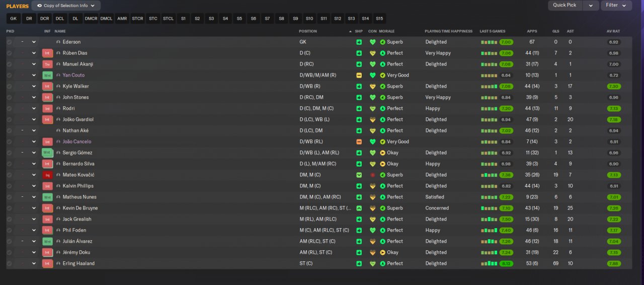Select the DMCR position filter button
This screenshot has width=644, height=285.
[91, 19]
